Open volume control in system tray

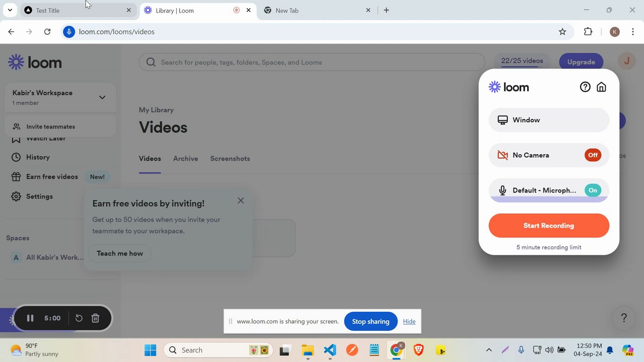(x=549, y=350)
